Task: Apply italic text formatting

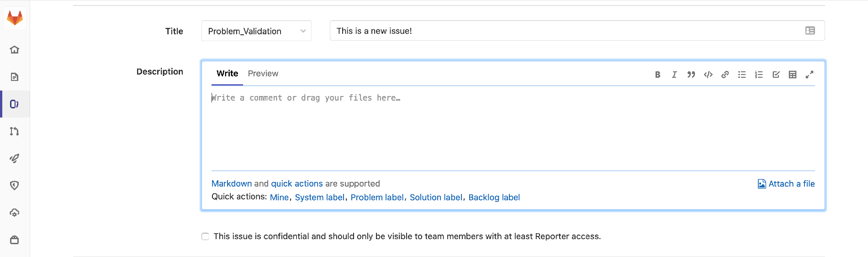Action: click(674, 75)
